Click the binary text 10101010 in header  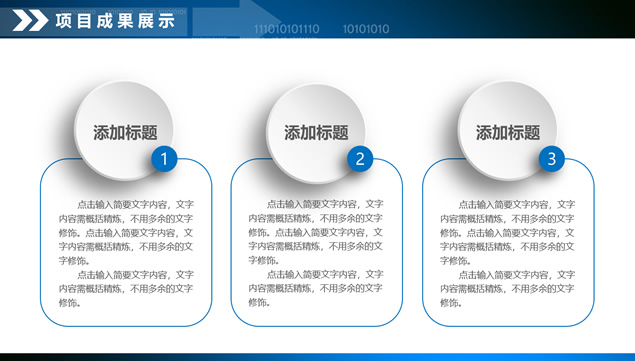pos(366,29)
